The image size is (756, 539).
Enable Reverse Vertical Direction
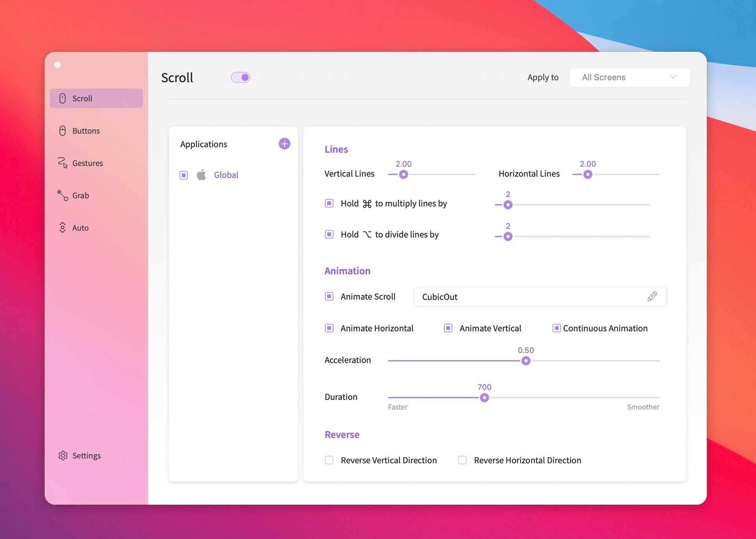[329, 460]
